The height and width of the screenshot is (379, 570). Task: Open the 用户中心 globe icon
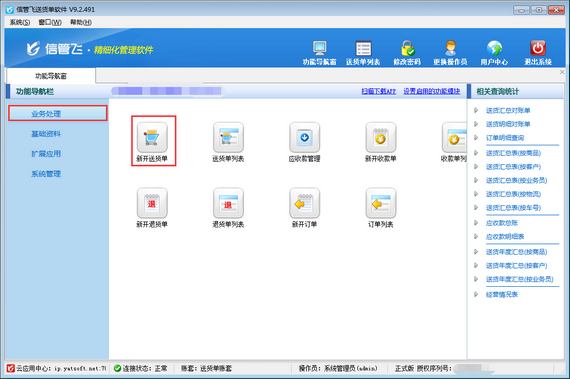494,48
